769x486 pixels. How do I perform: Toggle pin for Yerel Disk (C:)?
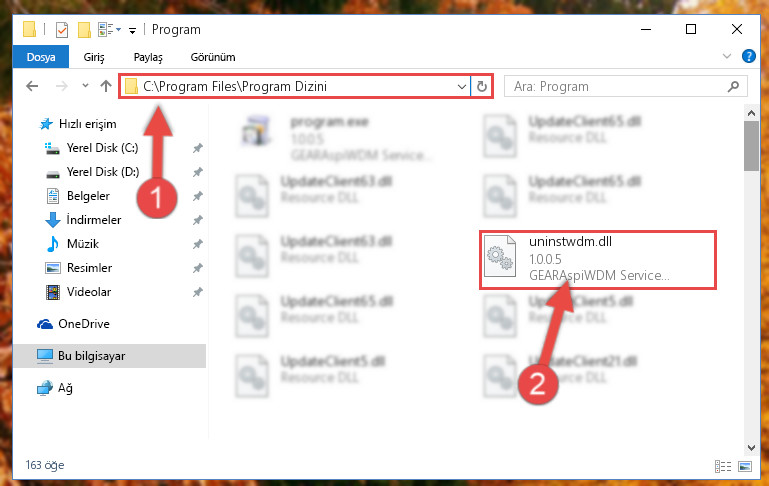coord(198,148)
